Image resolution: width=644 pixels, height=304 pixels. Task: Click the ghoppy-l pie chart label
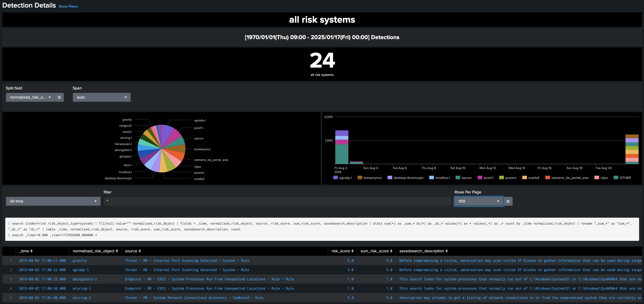point(125,157)
